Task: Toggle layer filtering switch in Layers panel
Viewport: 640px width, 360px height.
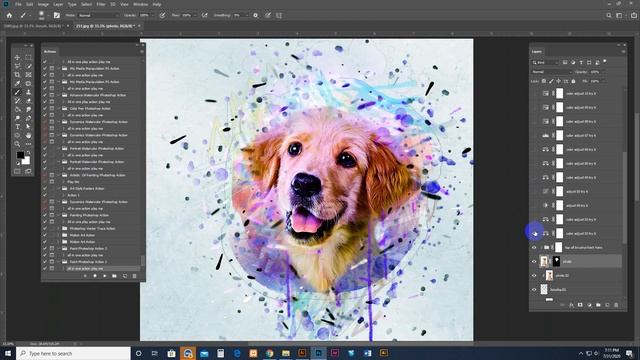Action: (x=605, y=62)
